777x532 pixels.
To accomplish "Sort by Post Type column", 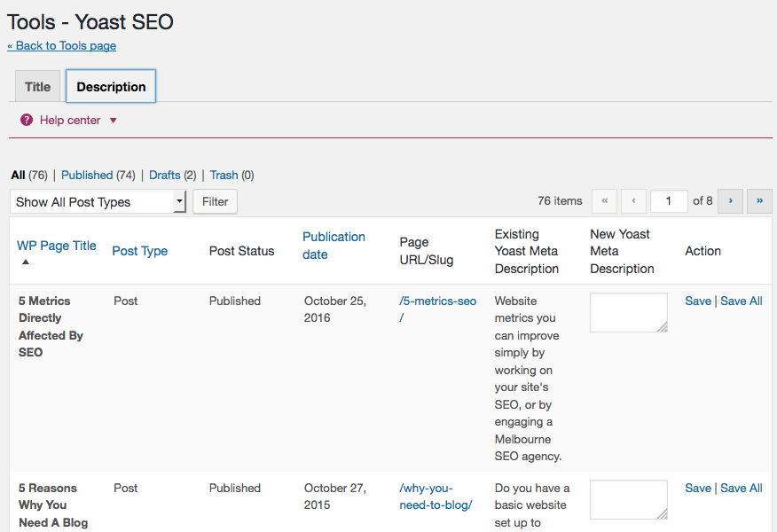I will click(140, 251).
